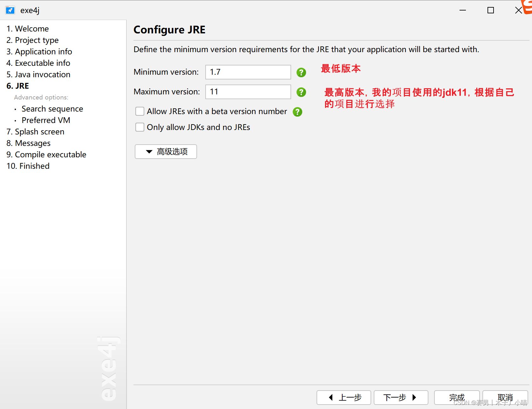Click help icon beside Minimum version field
The image size is (532, 409).
301,72
